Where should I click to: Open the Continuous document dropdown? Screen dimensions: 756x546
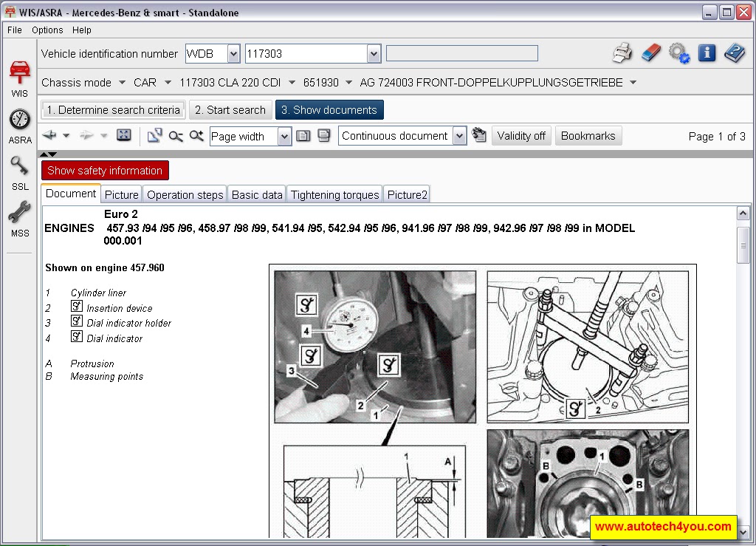click(x=459, y=136)
